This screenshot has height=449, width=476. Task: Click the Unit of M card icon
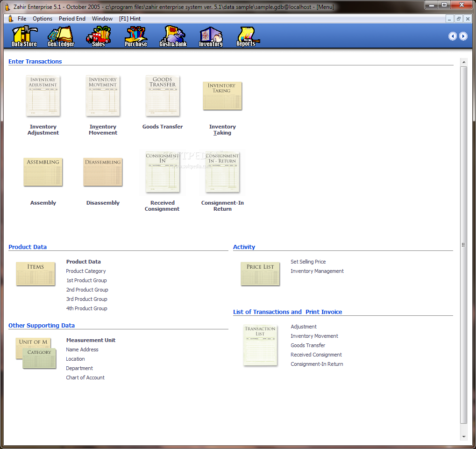coord(33,342)
